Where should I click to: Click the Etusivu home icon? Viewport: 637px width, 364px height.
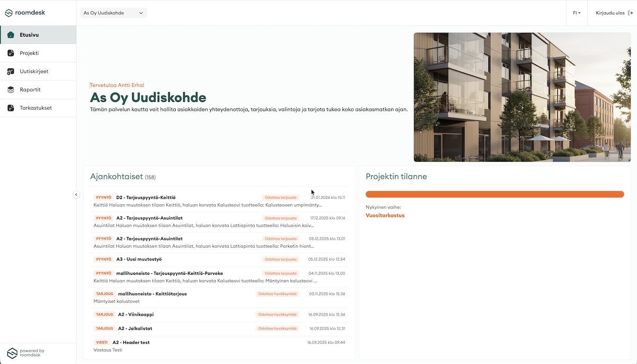pyautogui.click(x=11, y=35)
